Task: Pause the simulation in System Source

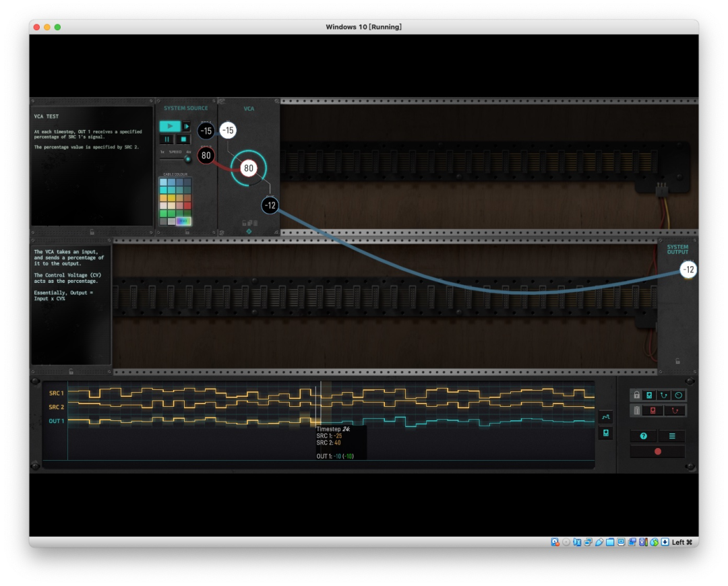Action: (x=167, y=139)
